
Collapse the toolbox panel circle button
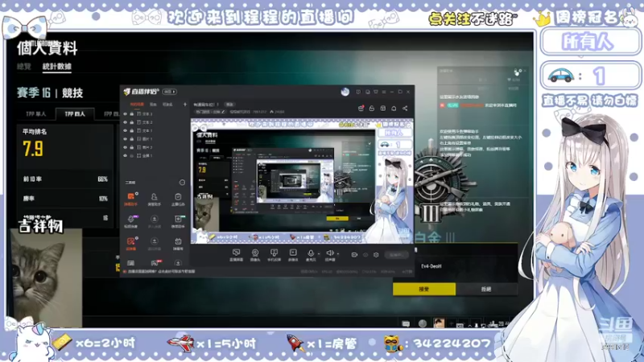(x=182, y=183)
